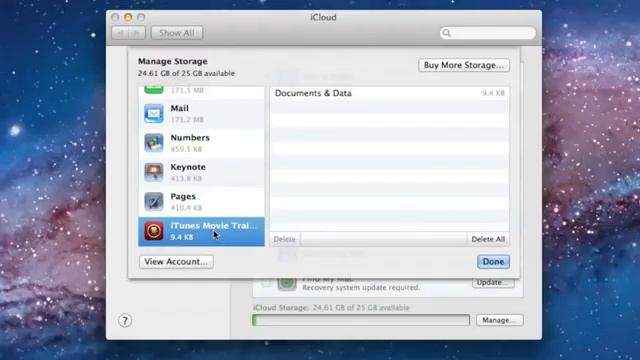Image resolution: width=640 pixels, height=360 pixels.
Task: Go forward with the right arrow button
Action: coord(137,33)
